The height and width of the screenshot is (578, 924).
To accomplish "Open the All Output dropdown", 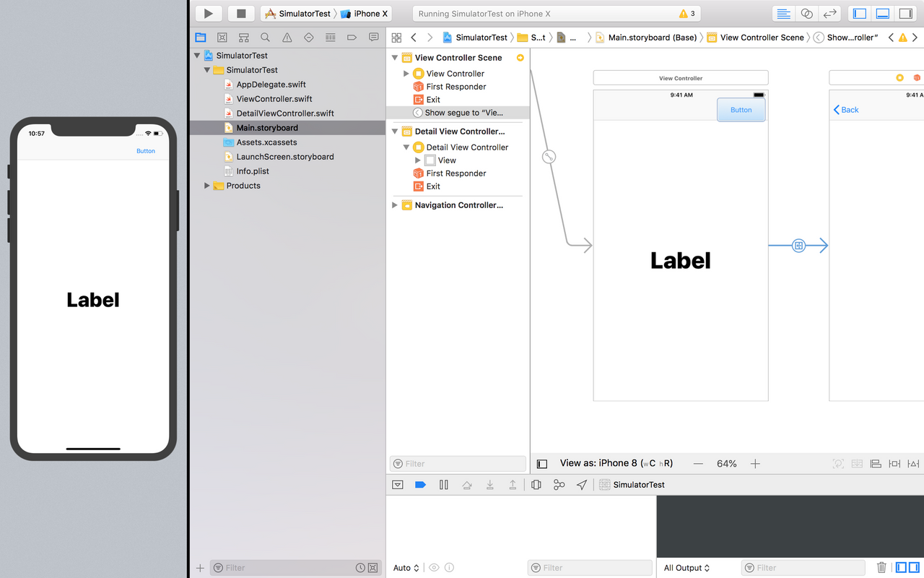I will pos(687,568).
